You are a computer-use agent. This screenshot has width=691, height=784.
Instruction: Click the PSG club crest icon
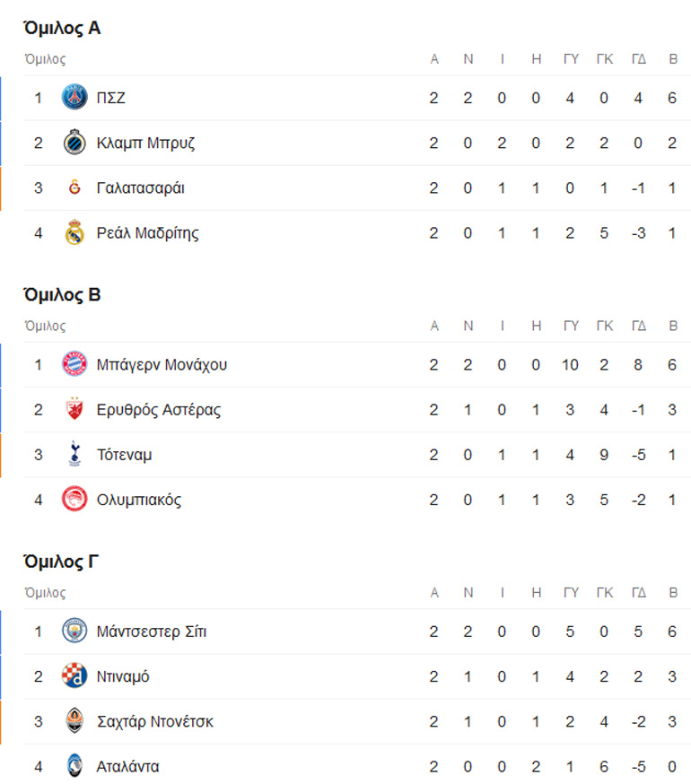click(x=74, y=98)
